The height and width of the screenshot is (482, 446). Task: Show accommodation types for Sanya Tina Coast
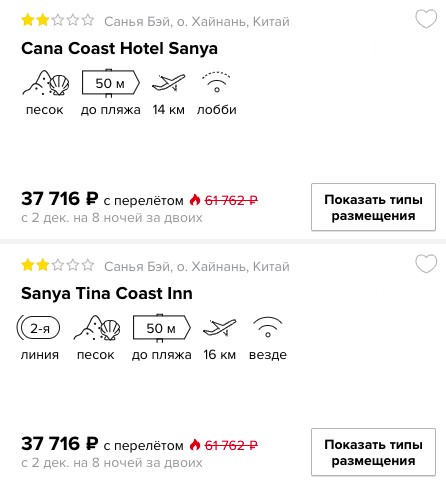(373, 452)
